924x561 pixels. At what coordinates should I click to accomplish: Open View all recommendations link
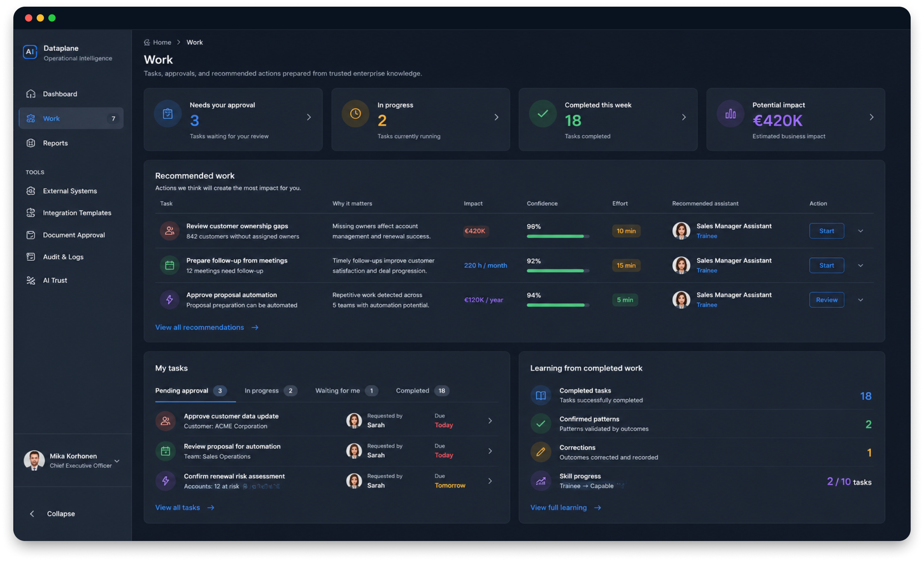(x=207, y=328)
